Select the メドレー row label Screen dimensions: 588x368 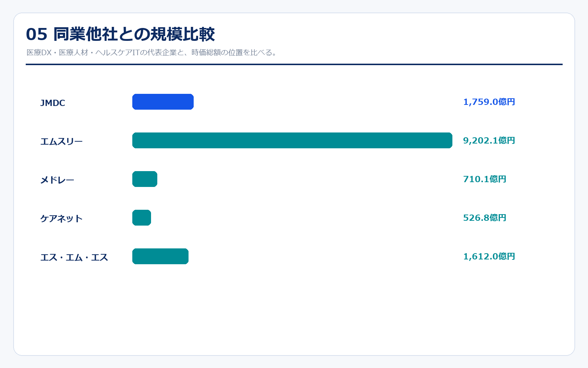[57, 180]
